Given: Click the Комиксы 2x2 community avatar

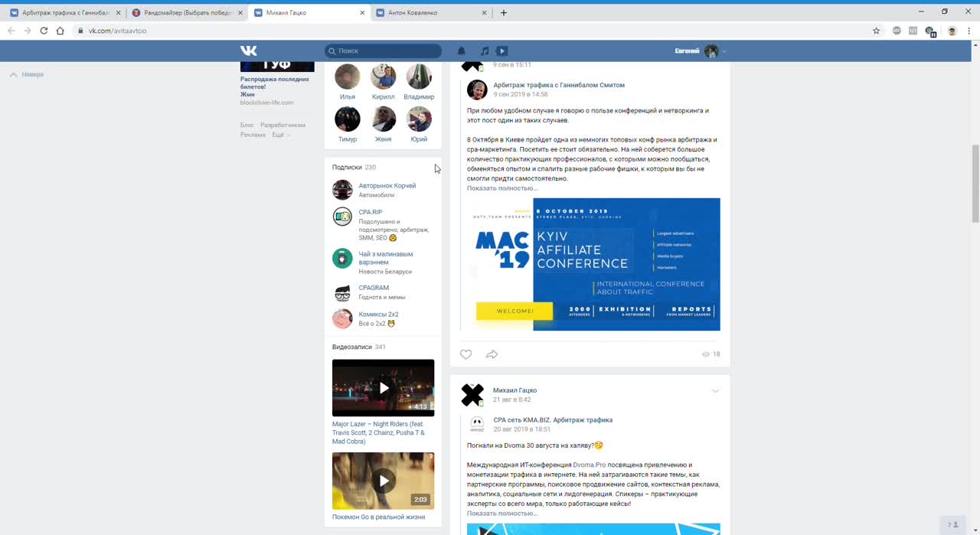Looking at the screenshot, I should 342,318.
